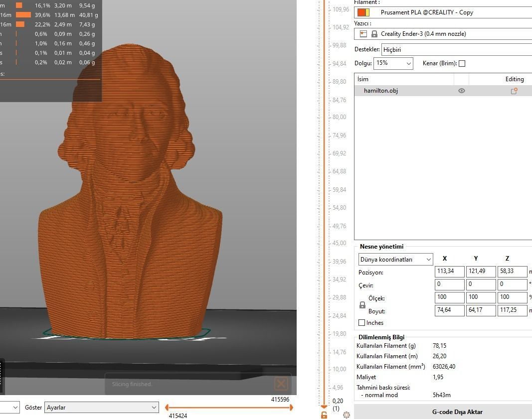Image resolution: width=532 pixels, height=419 pixels.
Task: Click the left thumb of horizontal slider
Action: 167,408
